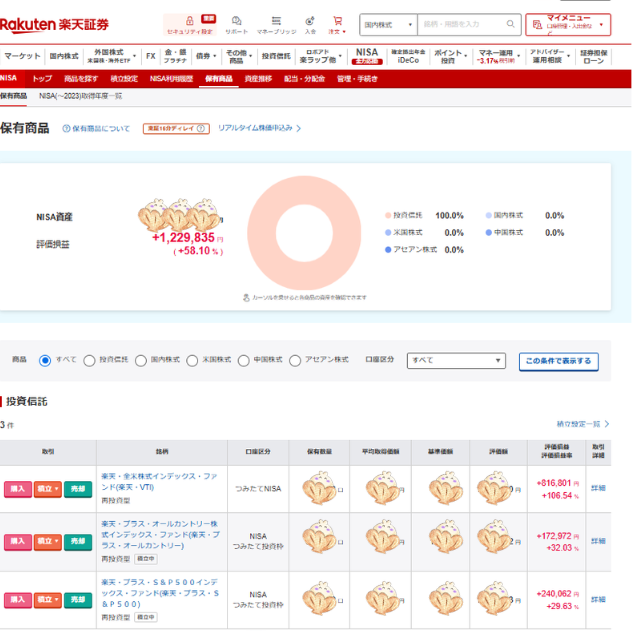Viewport: 634px width, 631px height.
Task: Expand その他商品 navigation dropdown
Action: click(x=250, y=56)
